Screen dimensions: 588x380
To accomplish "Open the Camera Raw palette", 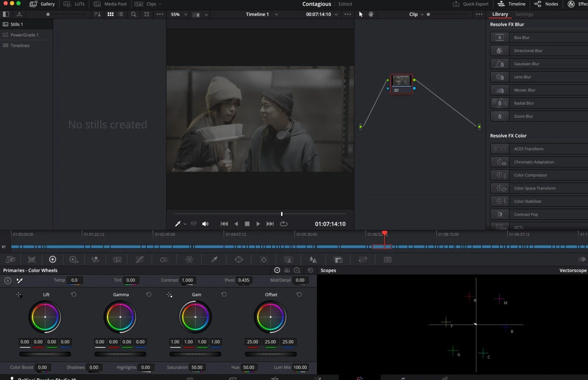I will click(x=10, y=260).
